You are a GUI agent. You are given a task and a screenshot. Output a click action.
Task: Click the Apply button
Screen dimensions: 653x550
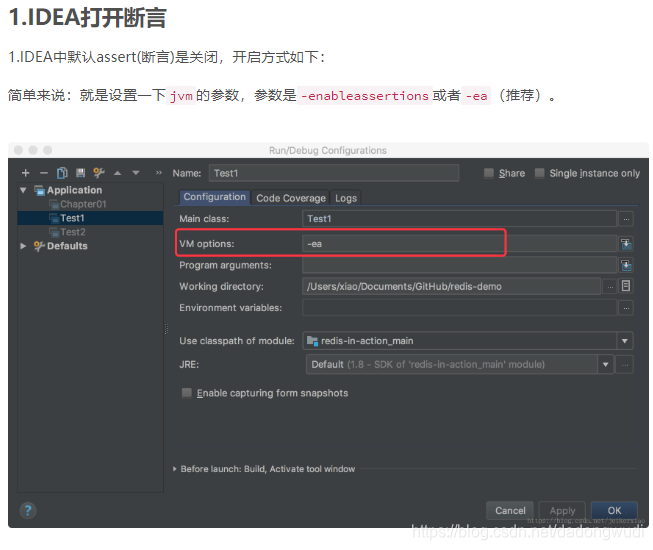point(562,510)
